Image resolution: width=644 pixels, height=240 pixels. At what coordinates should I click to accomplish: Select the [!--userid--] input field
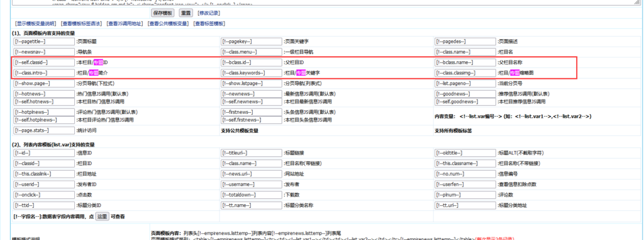(x=43, y=185)
